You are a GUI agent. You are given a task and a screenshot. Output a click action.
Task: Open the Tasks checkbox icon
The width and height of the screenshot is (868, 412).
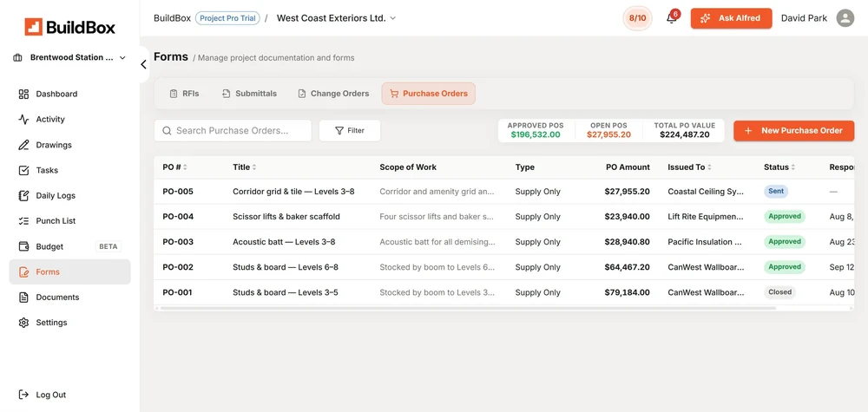pos(23,170)
